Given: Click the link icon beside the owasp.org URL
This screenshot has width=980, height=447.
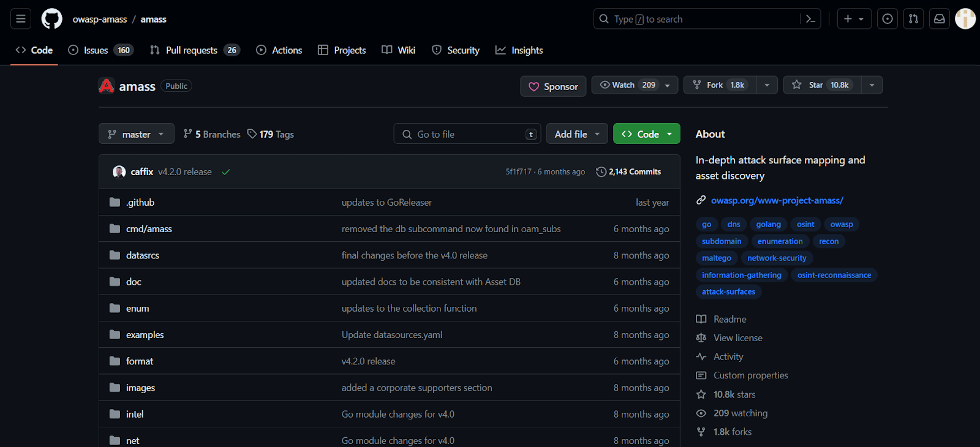Looking at the screenshot, I should point(701,200).
